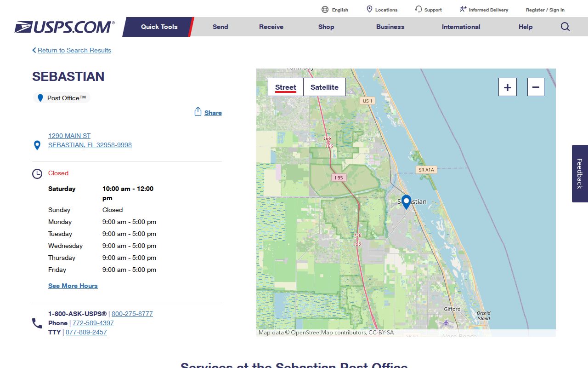Click the address pin icon

(x=37, y=145)
